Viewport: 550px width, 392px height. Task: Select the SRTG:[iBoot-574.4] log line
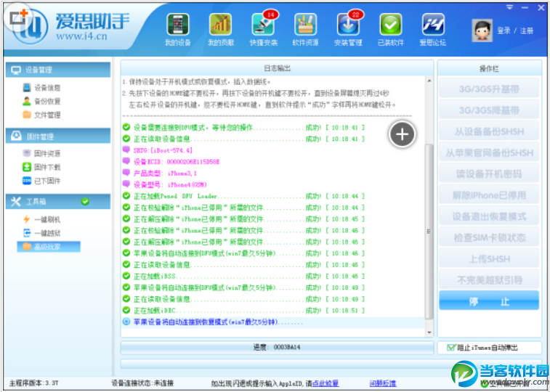click(158, 150)
